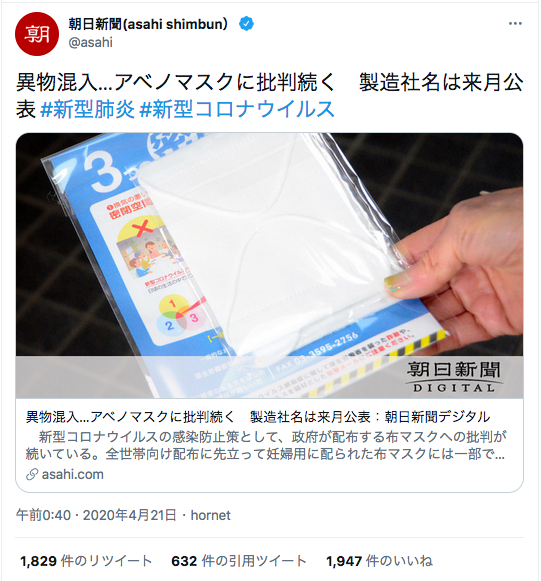The image size is (541, 581).
Task: Open the Asahi Shimbun profile avatar
Action: click(37, 34)
